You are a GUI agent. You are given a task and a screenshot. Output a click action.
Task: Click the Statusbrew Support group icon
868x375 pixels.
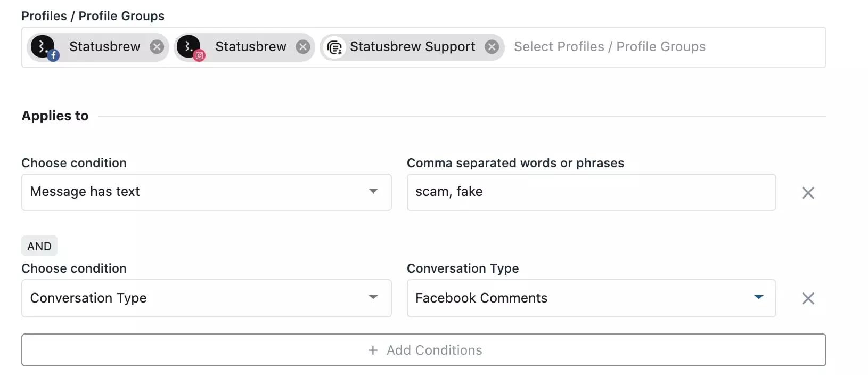coord(334,47)
